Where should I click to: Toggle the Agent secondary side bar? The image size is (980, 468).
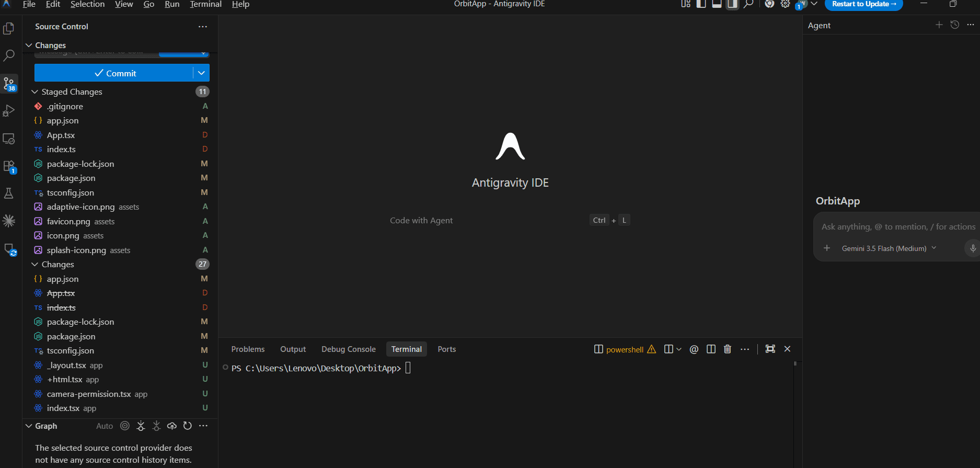[733, 4]
